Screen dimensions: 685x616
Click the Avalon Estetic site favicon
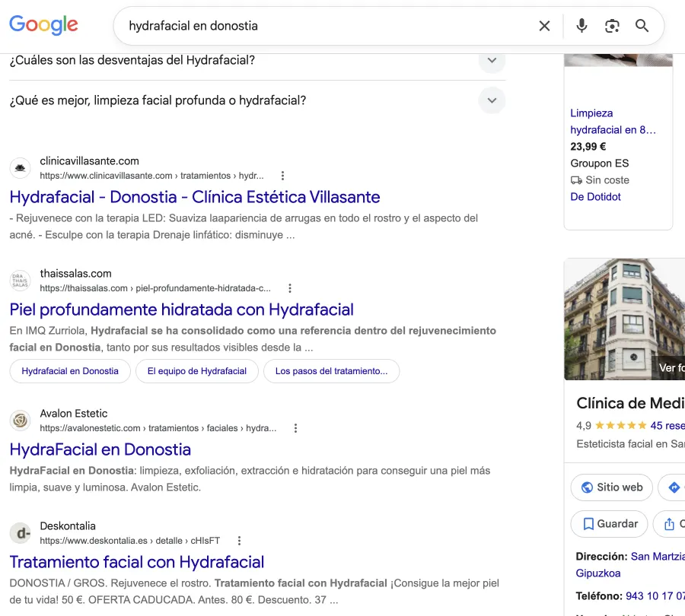pyautogui.click(x=20, y=421)
